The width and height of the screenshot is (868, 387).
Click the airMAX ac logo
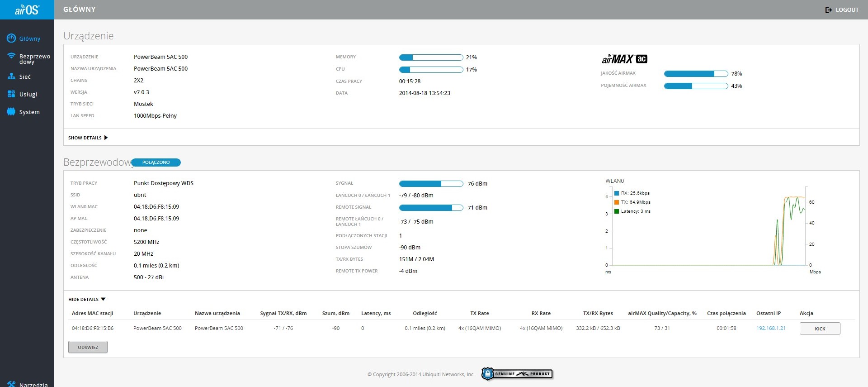[x=624, y=59]
